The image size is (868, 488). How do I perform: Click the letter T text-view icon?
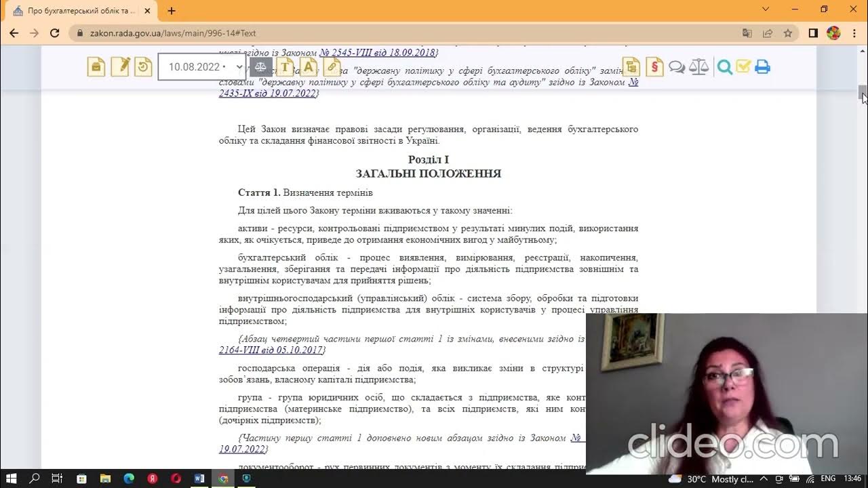tap(285, 67)
